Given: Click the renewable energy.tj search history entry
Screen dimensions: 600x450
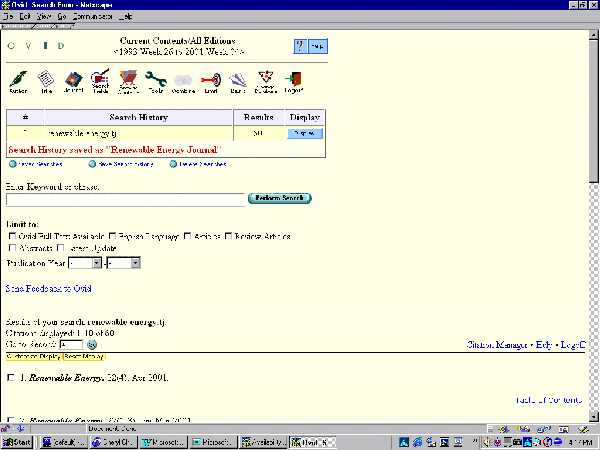Looking at the screenshot, I should pos(82,133).
